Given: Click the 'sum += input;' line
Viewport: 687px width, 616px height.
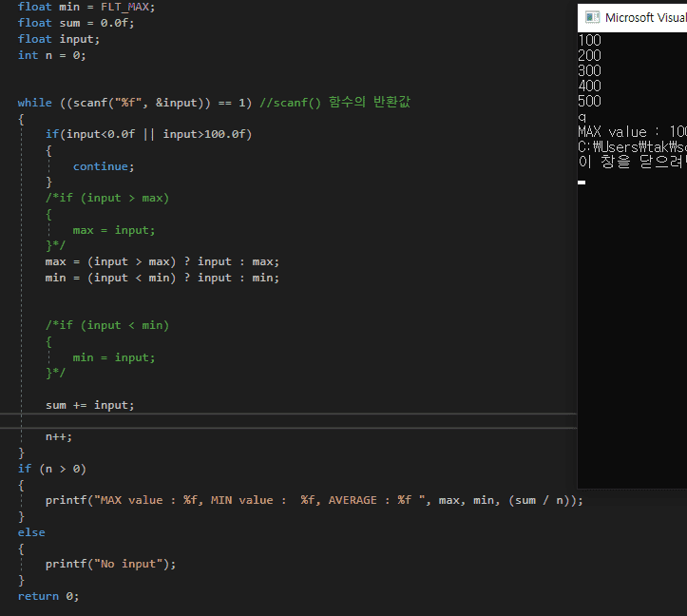Looking at the screenshot, I should coord(90,405).
